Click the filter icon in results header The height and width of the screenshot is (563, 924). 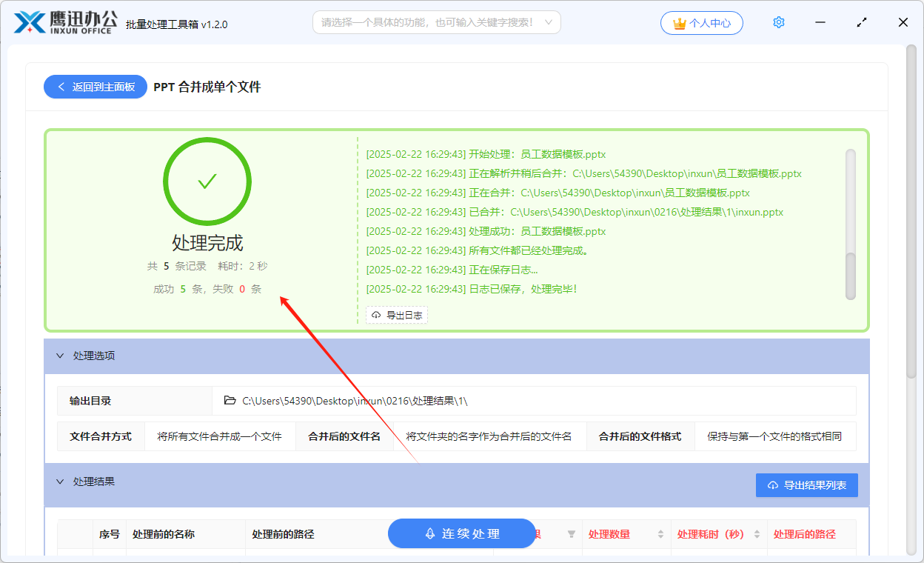[x=571, y=534]
